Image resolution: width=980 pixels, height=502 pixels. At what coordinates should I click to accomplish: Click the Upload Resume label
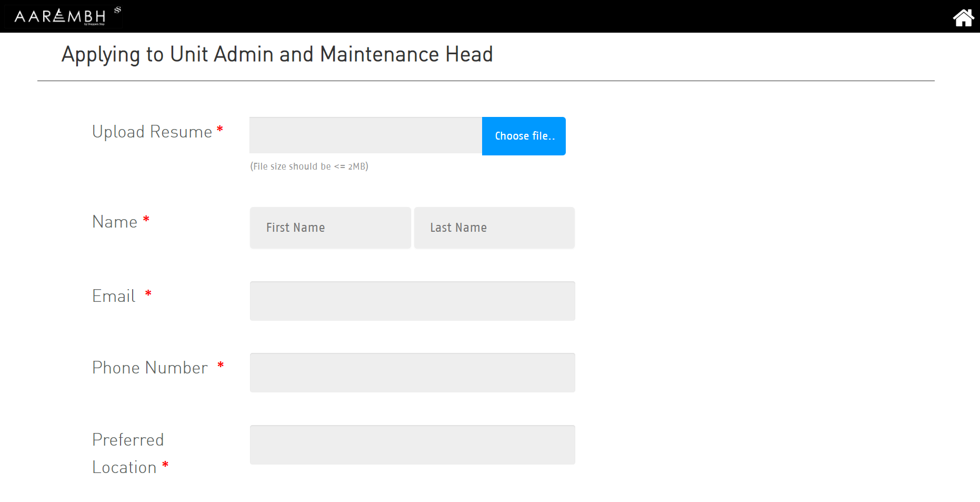152,132
